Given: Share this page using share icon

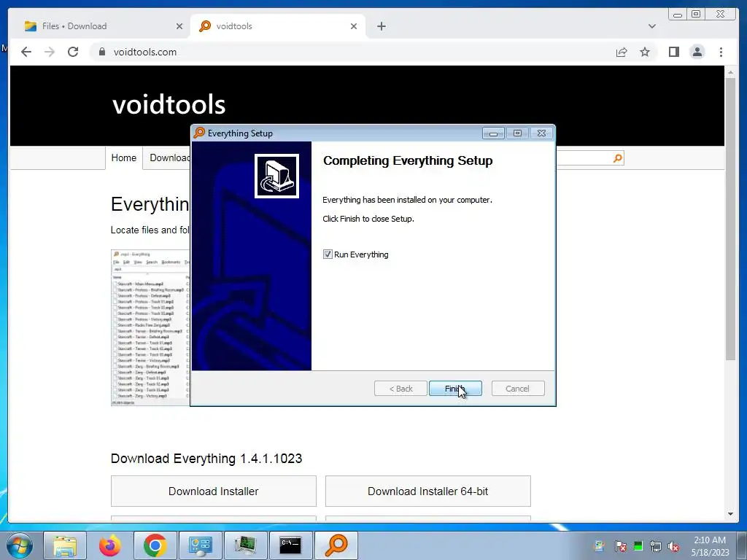Looking at the screenshot, I should coord(622,52).
